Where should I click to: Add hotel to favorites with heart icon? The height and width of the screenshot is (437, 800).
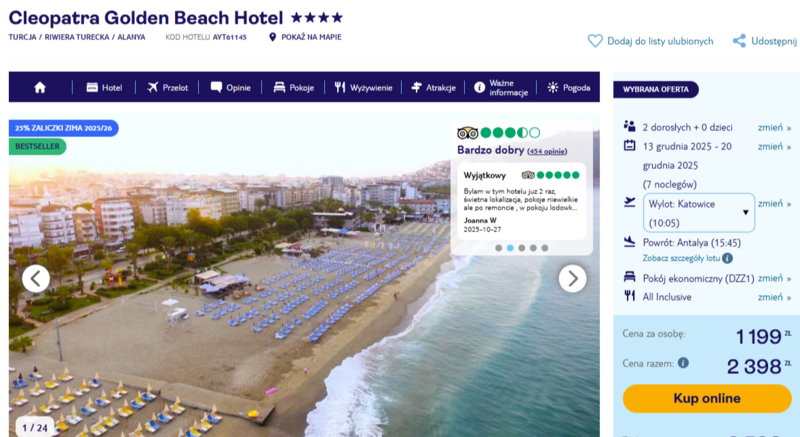[x=595, y=41]
